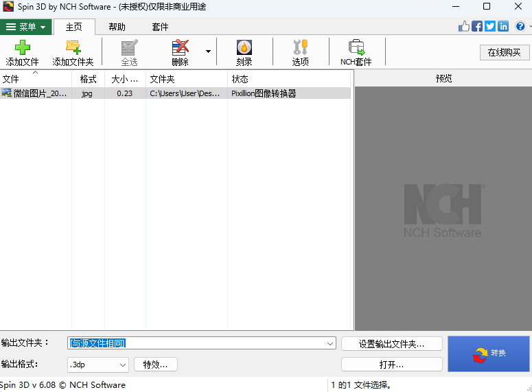Image resolution: width=532 pixels, height=392 pixels.
Task: Click the Spin 3D v 6.08 status text
Action: click(x=62, y=385)
